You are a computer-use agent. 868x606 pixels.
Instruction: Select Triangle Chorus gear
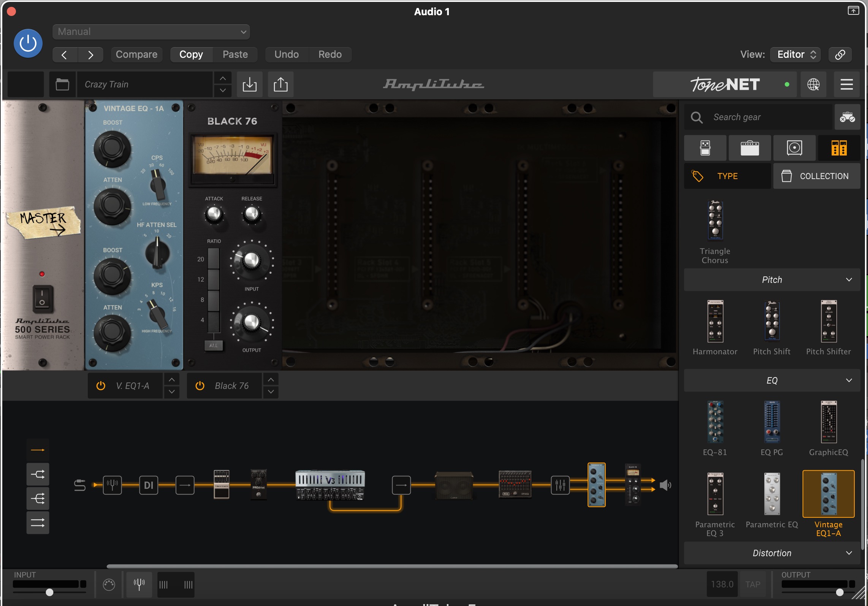coord(715,232)
